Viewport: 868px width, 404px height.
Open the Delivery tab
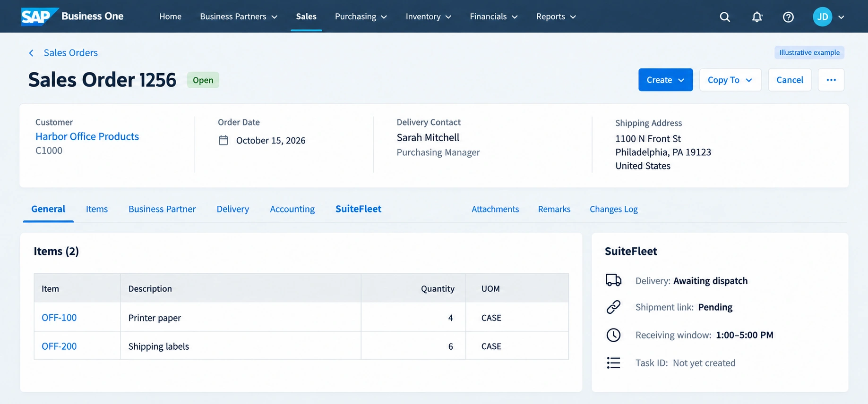point(232,209)
